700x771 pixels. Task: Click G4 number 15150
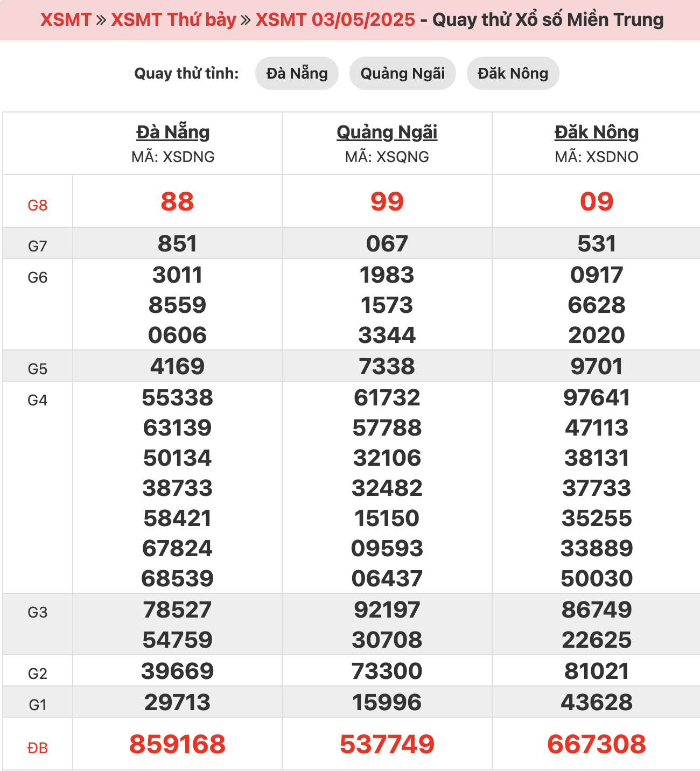point(387,518)
